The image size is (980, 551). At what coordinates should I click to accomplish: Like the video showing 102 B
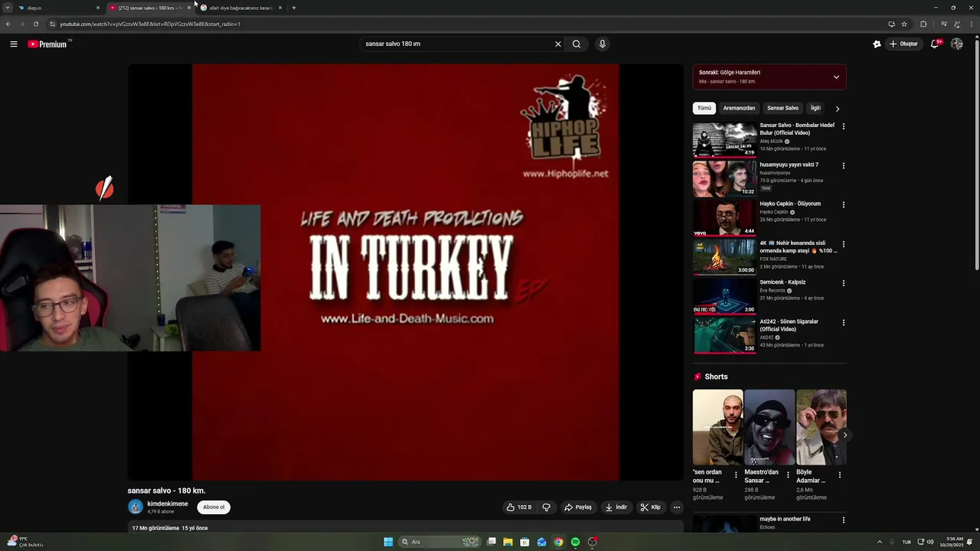518,507
